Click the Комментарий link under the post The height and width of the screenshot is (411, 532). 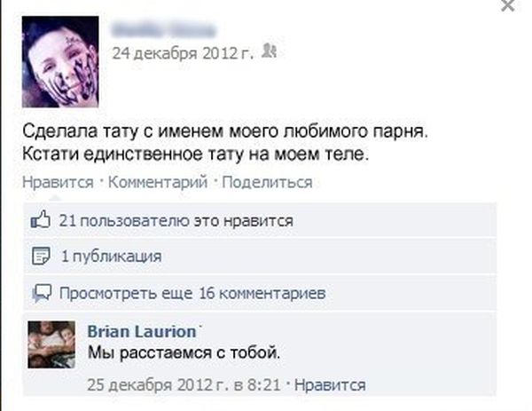(158, 182)
